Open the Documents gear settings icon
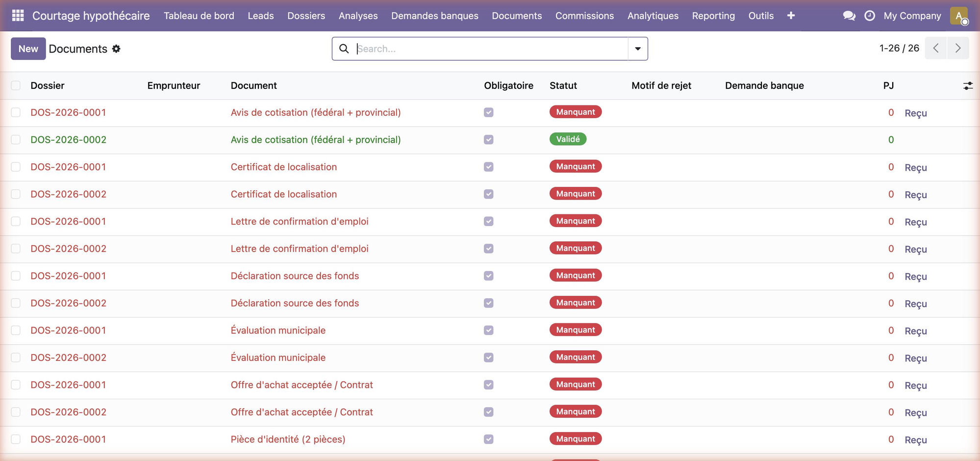The height and width of the screenshot is (461, 980). [116, 49]
